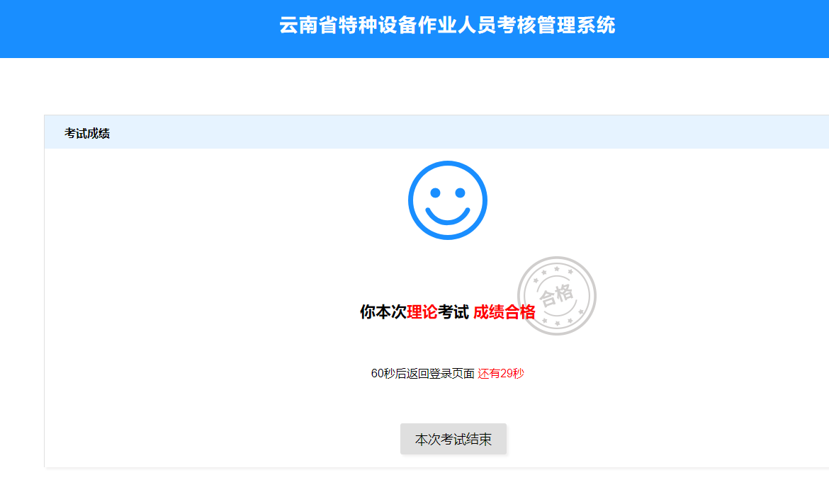Click the 合格 characters inside the stamp
829x504 pixels.
click(556, 293)
